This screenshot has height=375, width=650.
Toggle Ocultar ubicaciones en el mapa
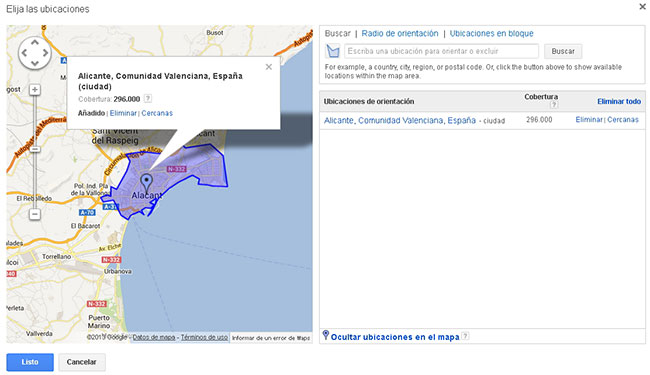pos(395,337)
